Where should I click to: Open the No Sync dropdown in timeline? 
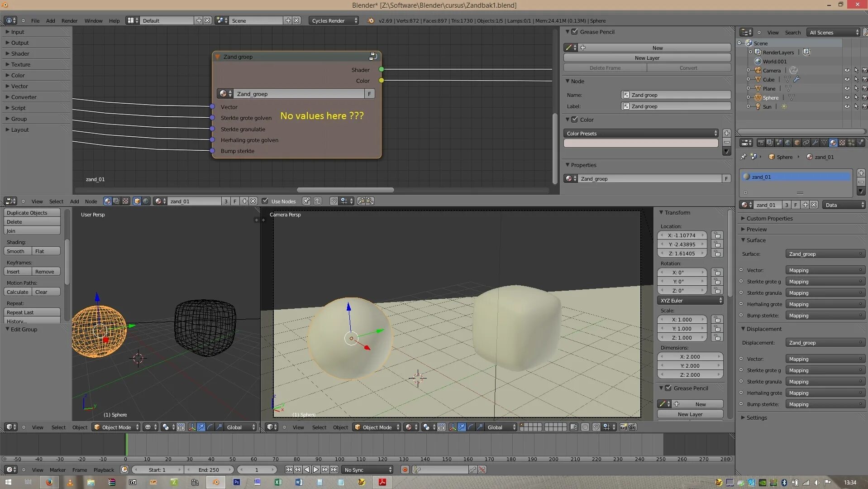click(x=367, y=470)
